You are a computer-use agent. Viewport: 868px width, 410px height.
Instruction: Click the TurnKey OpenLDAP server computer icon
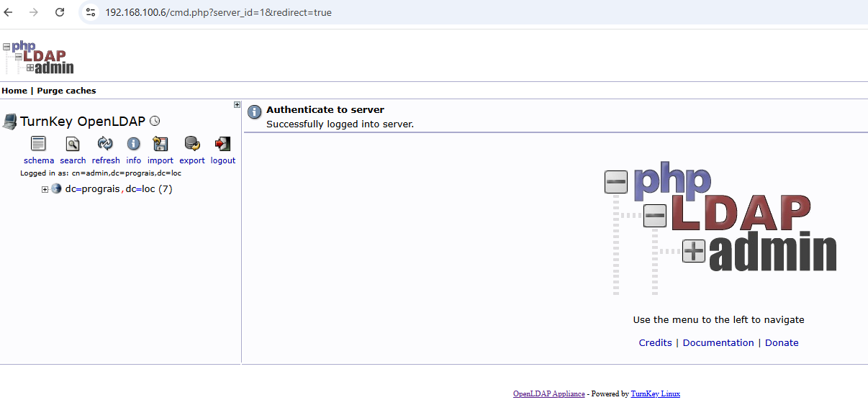[x=9, y=122]
